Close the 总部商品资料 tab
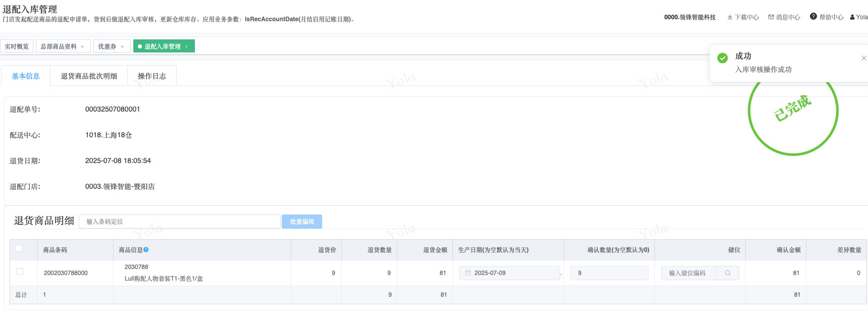This screenshot has height=325, width=868. point(82,46)
